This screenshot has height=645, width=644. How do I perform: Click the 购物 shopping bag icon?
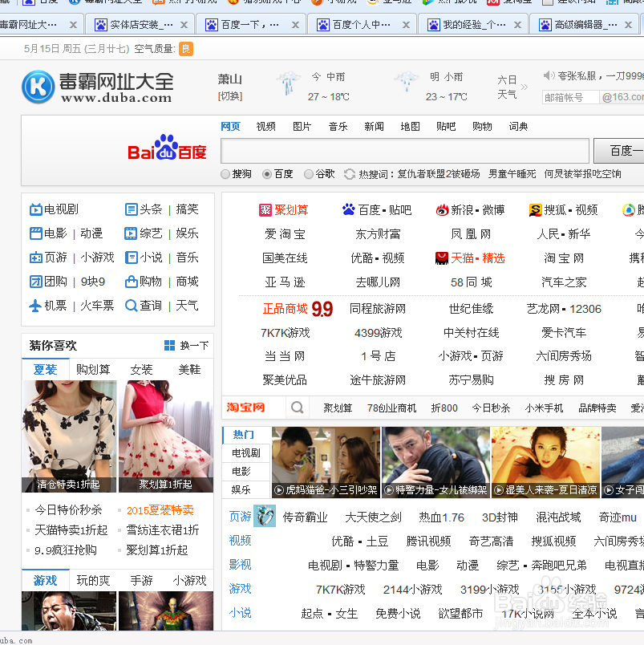[131, 282]
